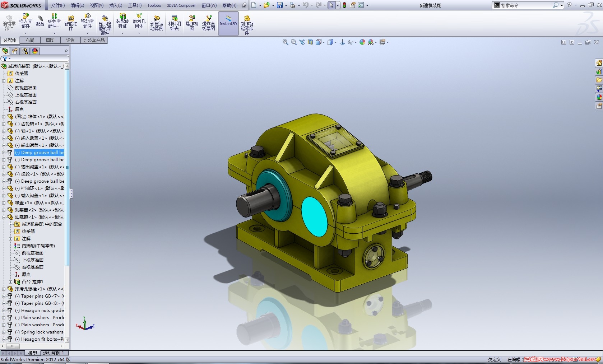Open the 3DVIA Composer menu
This screenshot has height=364, width=603.
[x=181, y=5]
